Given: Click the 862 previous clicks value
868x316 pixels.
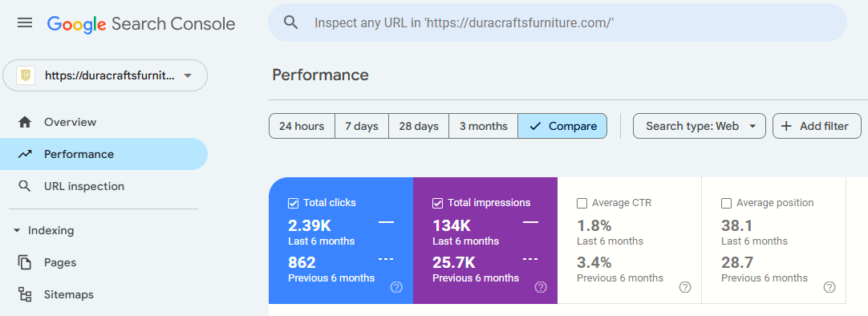Looking at the screenshot, I should (x=302, y=261).
